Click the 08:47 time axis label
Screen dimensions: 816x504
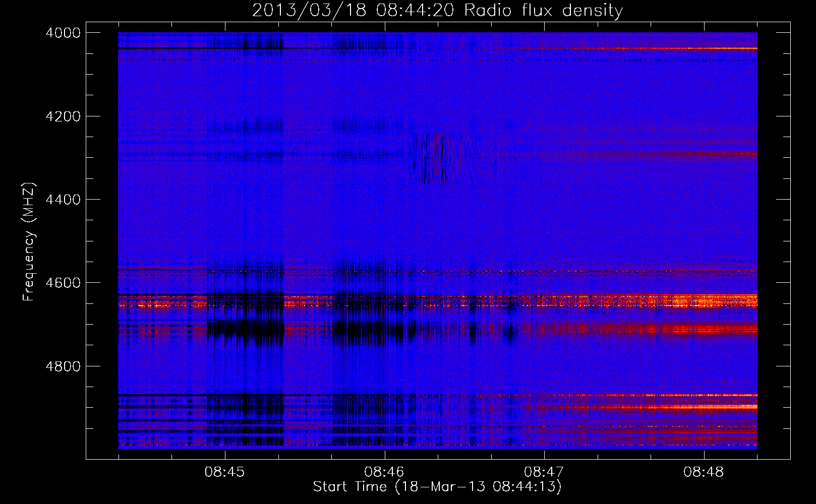(x=544, y=472)
